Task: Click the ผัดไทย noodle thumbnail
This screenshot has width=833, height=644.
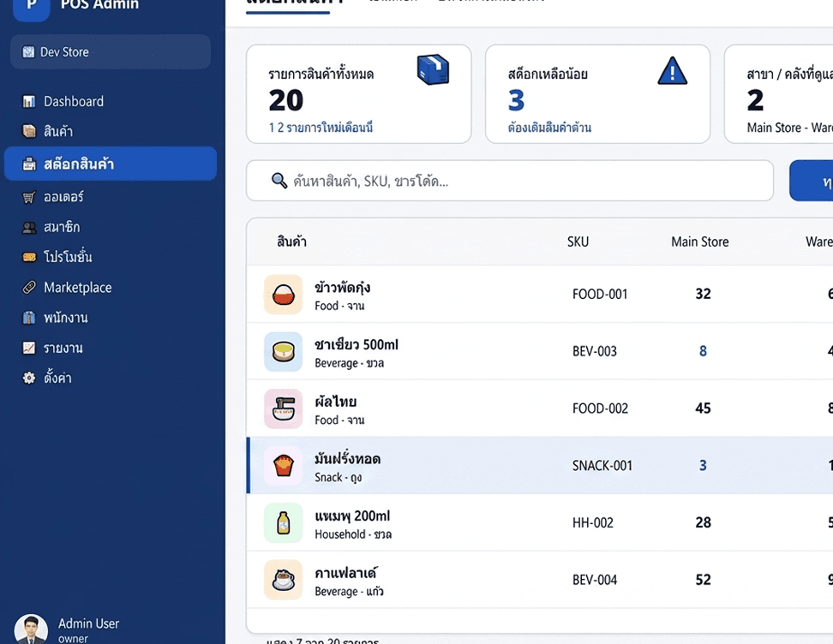Action: 283,408
